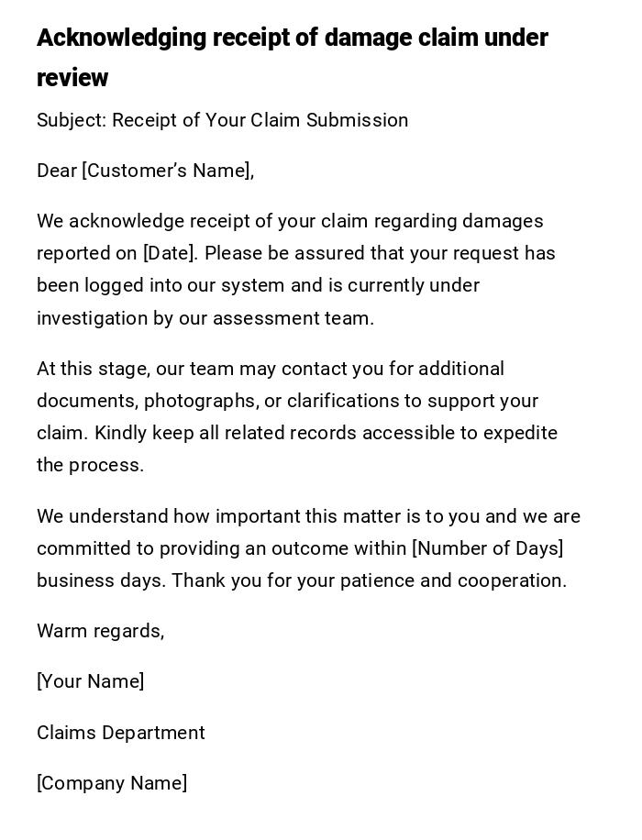Click the '[Number of Days]' placeholder
The image size is (642, 840).
click(x=488, y=548)
